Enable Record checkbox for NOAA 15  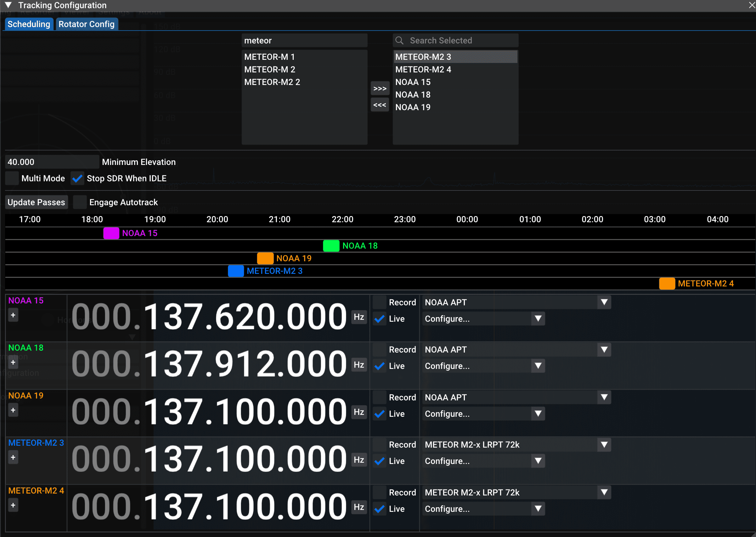pyautogui.click(x=380, y=302)
